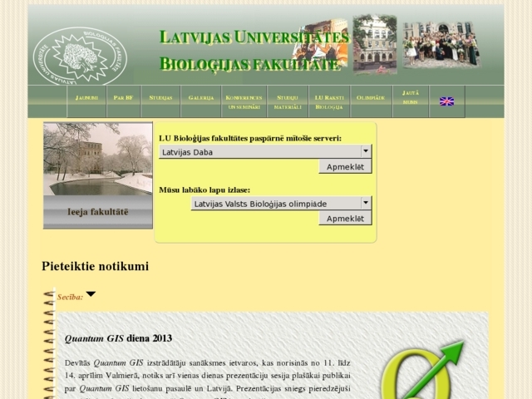
Task: Click the green Quantum GIS logo
Action: coord(422,370)
